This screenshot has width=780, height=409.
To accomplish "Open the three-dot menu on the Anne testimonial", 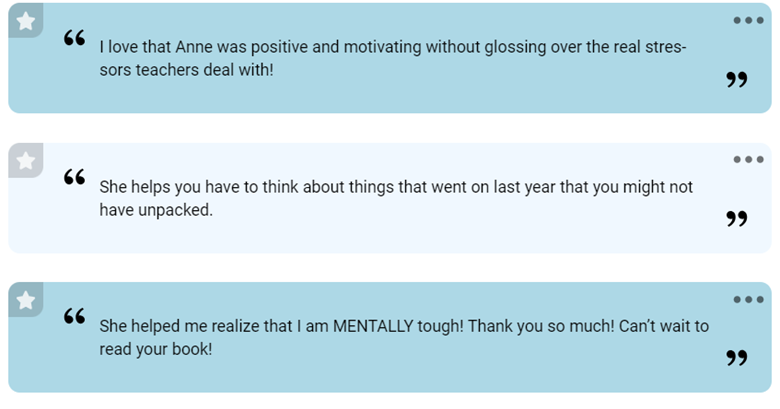I will (x=748, y=20).
